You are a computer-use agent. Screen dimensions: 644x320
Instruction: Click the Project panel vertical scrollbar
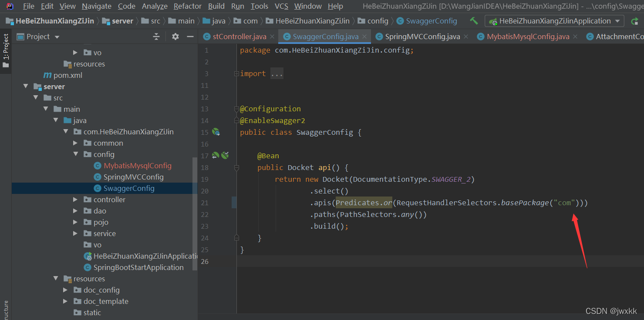195,213
